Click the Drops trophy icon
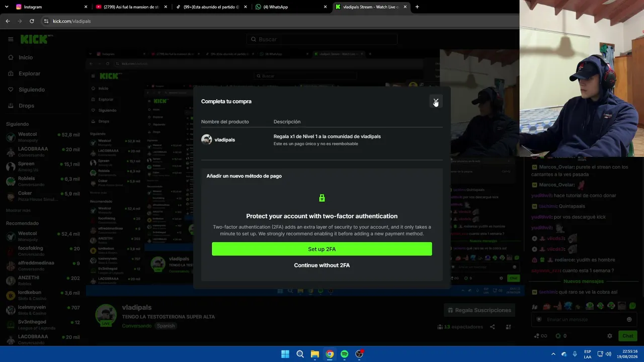Viewport: 644px width, 362px height. click(x=11, y=106)
